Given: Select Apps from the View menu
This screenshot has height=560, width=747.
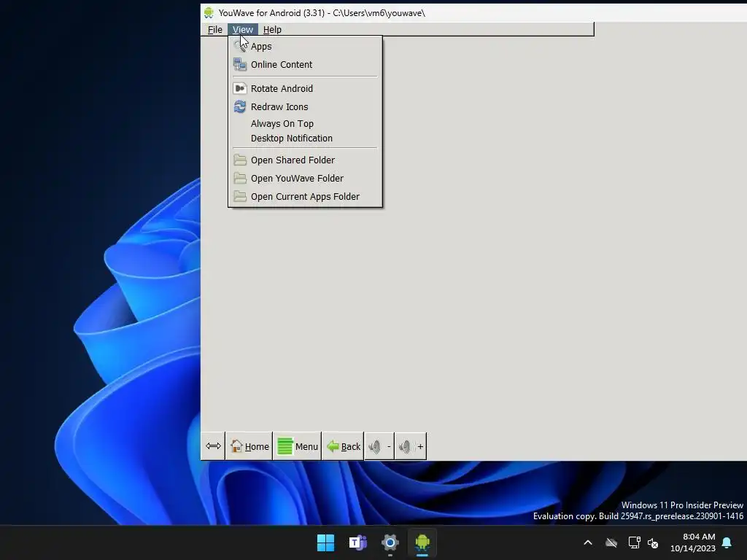Looking at the screenshot, I should [305, 46].
